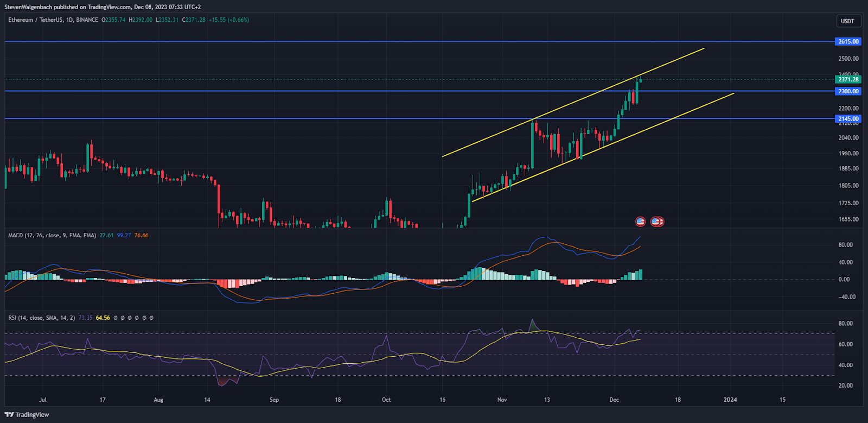
Task: Click the high value H2392.00
Action: tap(141, 20)
